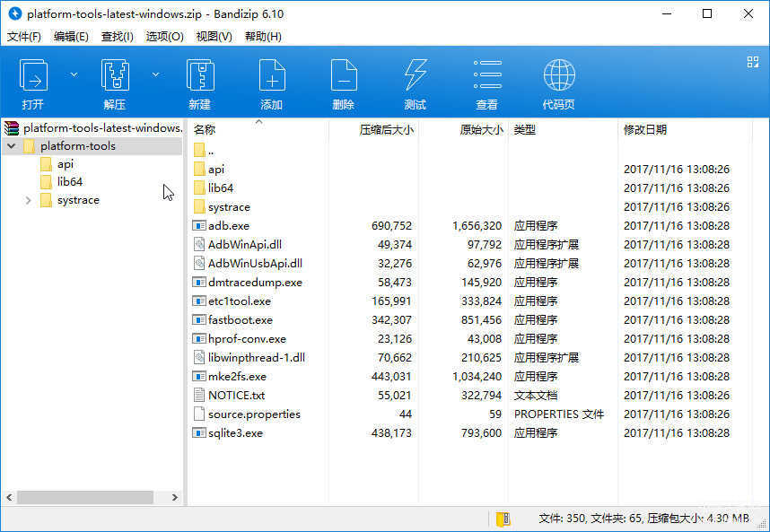Image resolution: width=770 pixels, height=532 pixels.
Task: Open the 帮助(H) menu
Action: click(x=263, y=37)
